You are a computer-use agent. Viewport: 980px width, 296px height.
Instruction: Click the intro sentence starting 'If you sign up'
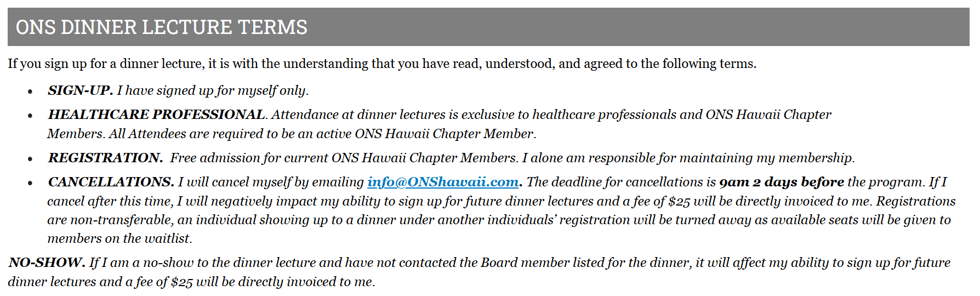(381, 64)
